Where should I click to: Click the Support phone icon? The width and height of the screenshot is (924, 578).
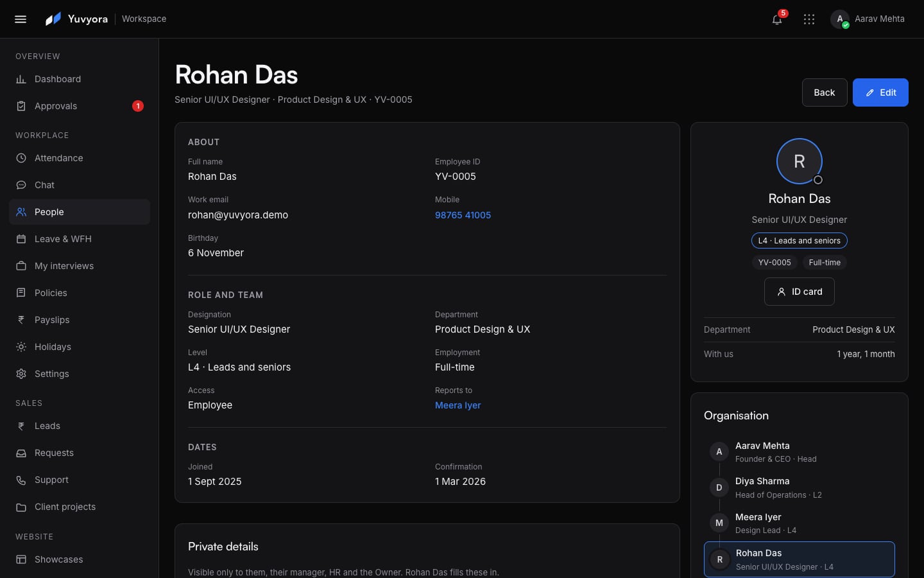[21, 480]
